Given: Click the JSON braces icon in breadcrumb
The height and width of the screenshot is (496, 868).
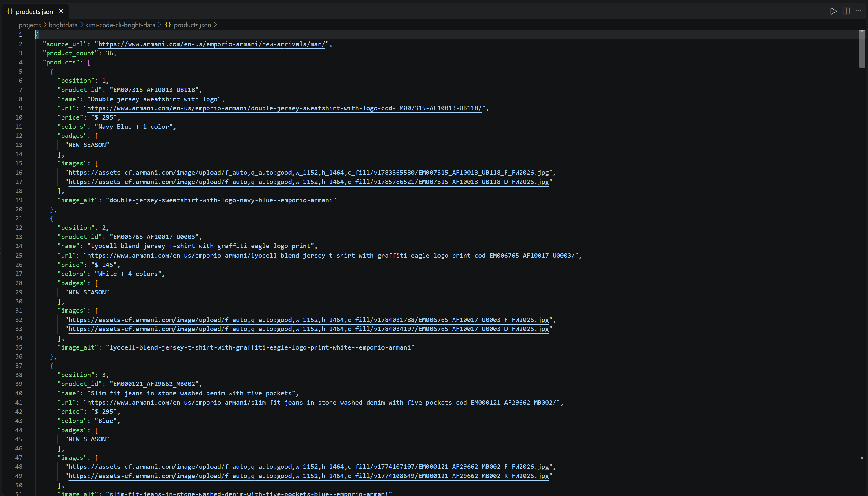Looking at the screenshot, I should click(x=168, y=25).
